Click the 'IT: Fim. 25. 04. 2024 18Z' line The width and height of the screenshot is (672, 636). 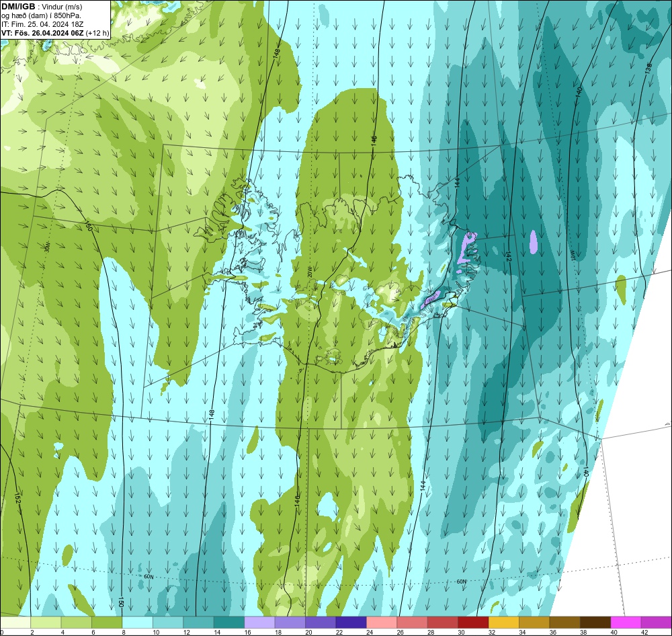pos(42,24)
